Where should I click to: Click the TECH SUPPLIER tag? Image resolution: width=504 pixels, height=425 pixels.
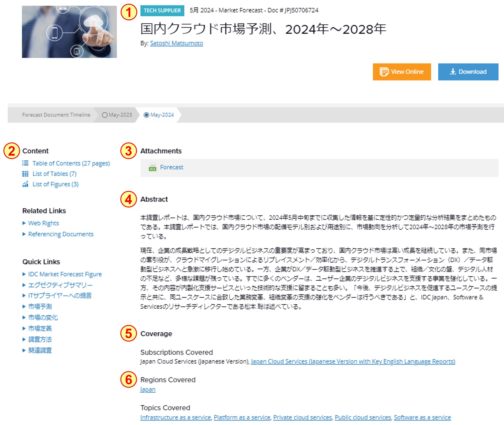click(x=162, y=11)
